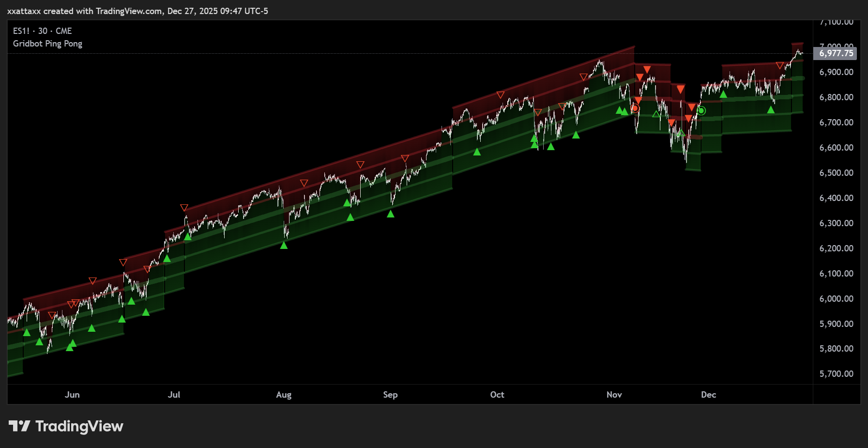Click the 6,000.00 price axis label

(x=836, y=299)
